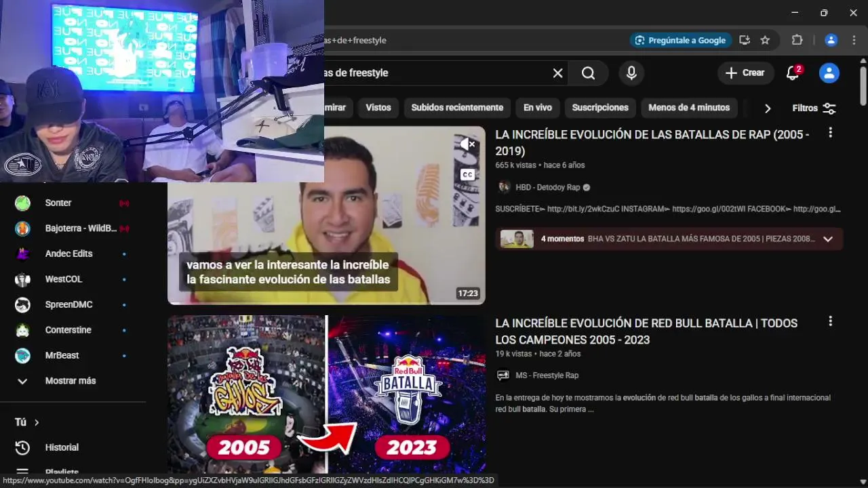Click the SUSCRÍBETE description snippet of first video
The width and height of the screenshot is (868, 488).
(x=668, y=209)
